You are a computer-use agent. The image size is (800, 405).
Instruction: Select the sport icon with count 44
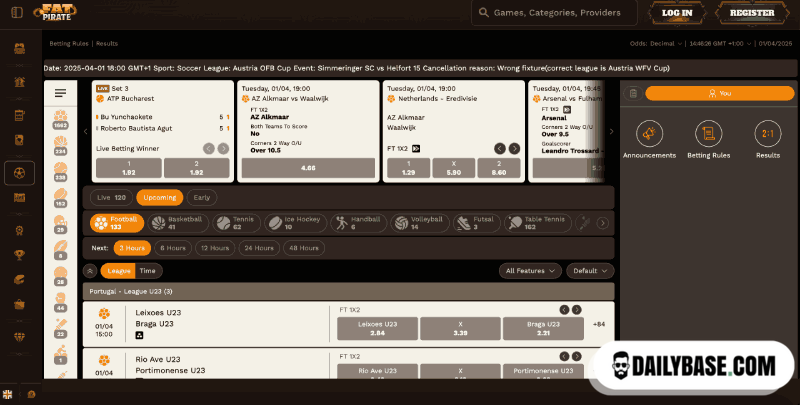pos(61,302)
